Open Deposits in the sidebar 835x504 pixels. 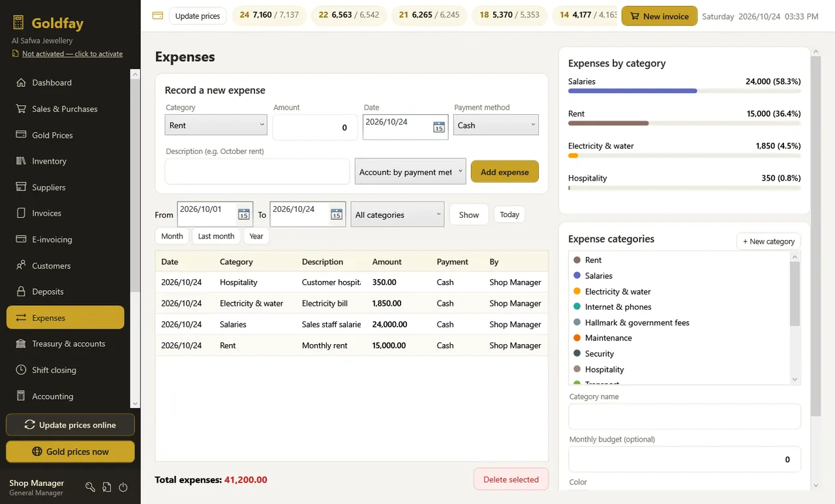(65, 291)
